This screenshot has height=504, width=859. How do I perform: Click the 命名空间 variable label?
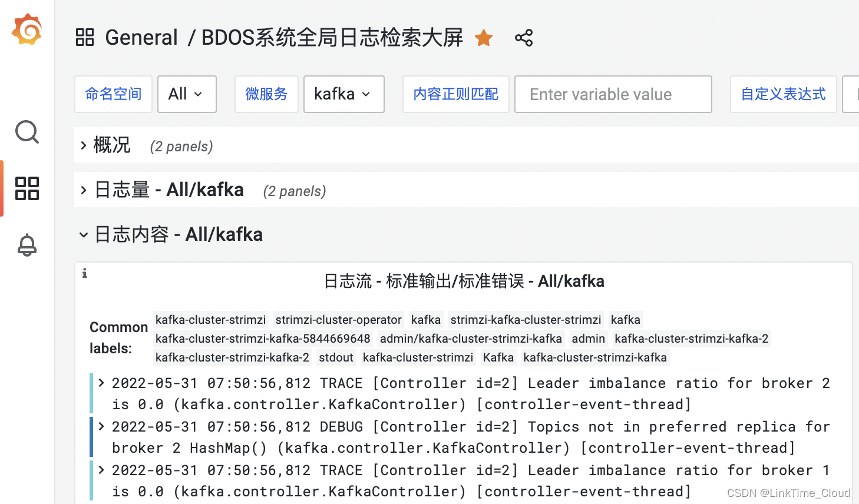point(114,94)
